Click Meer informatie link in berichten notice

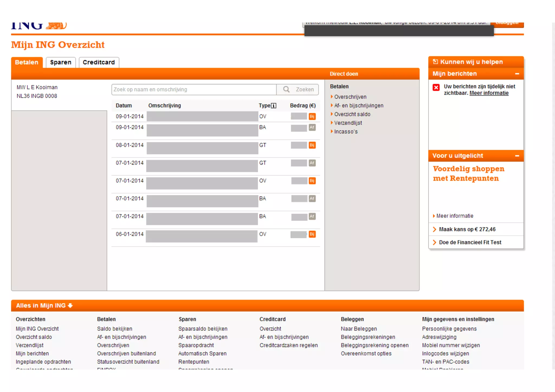click(x=489, y=93)
